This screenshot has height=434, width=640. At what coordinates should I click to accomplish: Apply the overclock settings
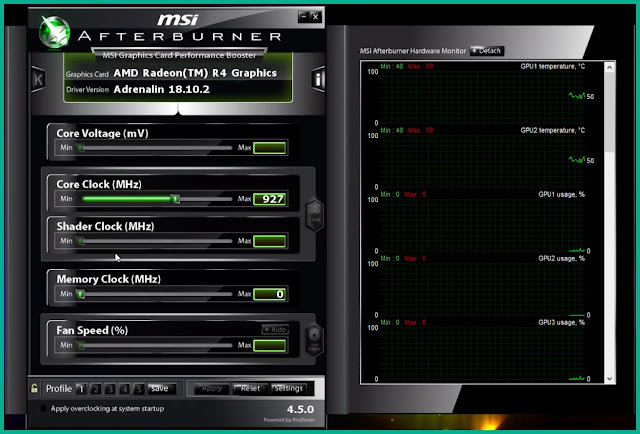pyautogui.click(x=211, y=389)
